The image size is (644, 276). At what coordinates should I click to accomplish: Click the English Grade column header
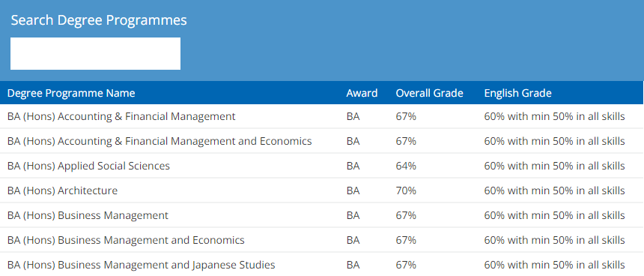click(x=517, y=93)
